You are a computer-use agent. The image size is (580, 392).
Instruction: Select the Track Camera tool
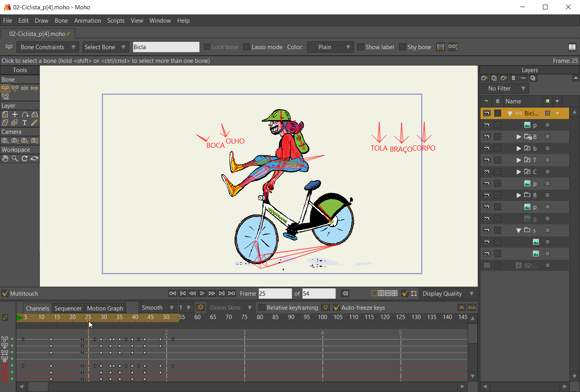[x=5, y=140]
